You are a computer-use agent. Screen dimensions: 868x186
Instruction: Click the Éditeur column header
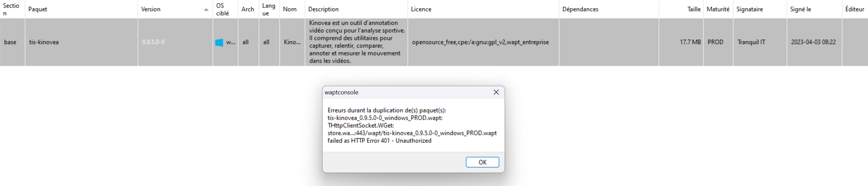pos(855,9)
